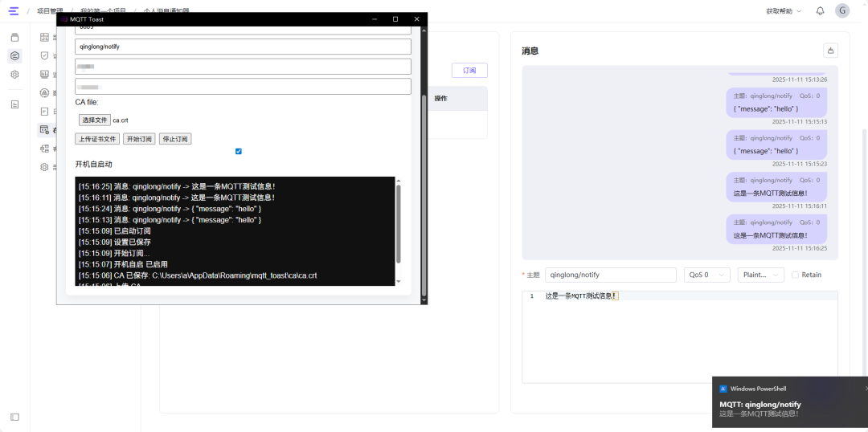Click the 停止订阅 button
The width and height of the screenshot is (868, 432).
tap(175, 139)
